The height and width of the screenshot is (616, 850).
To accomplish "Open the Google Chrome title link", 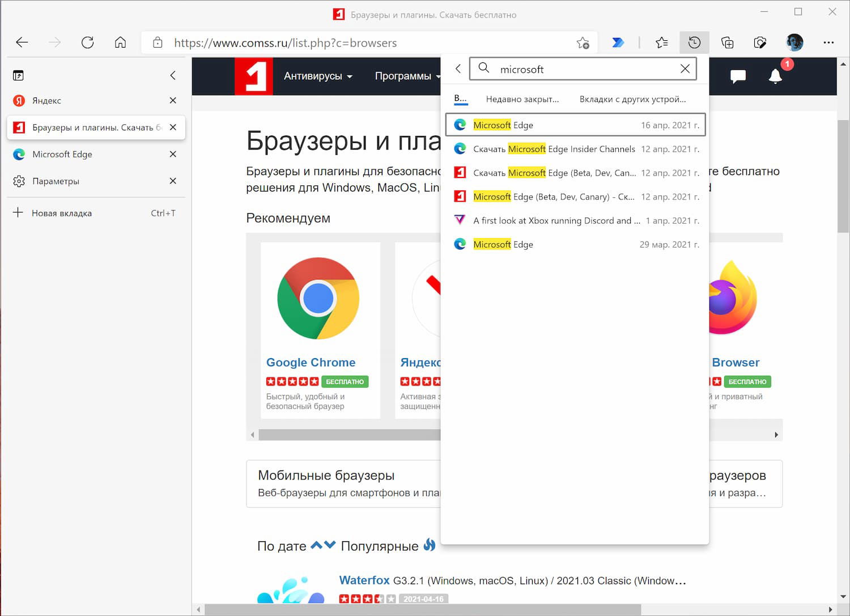I will pos(311,362).
